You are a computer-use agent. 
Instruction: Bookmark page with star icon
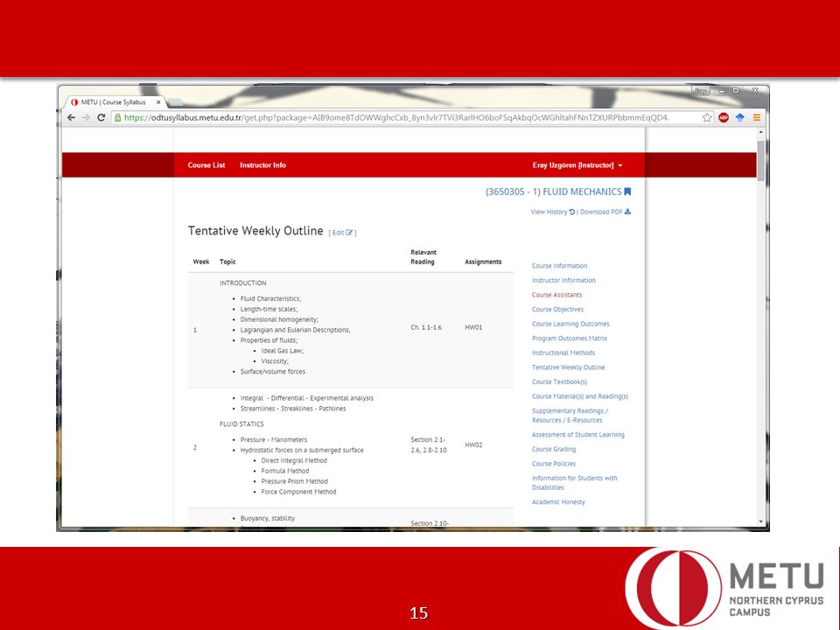click(x=707, y=117)
